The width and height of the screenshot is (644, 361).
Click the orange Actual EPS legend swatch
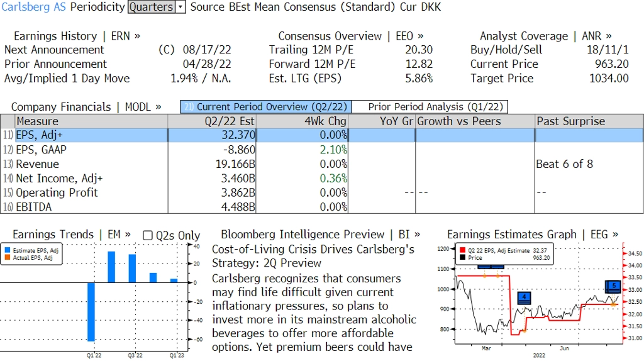[x=8, y=257]
